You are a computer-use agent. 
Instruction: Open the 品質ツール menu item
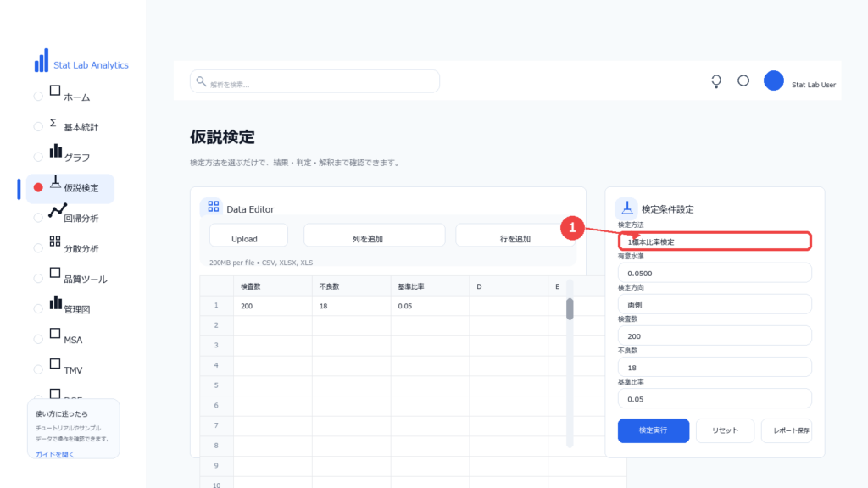click(86, 280)
